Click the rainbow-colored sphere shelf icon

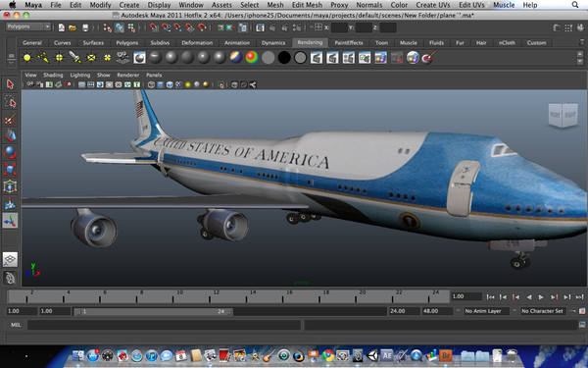click(x=252, y=58)
